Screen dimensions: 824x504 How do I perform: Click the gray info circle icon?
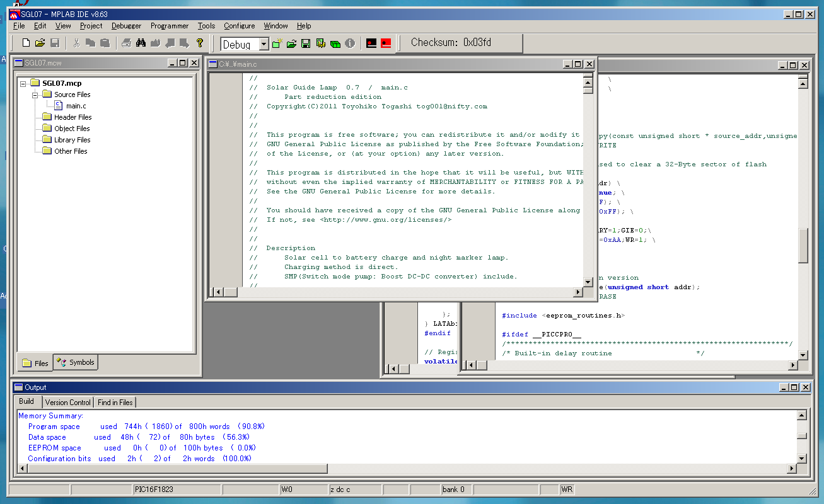pyautogui.click(x=350, y=43)
